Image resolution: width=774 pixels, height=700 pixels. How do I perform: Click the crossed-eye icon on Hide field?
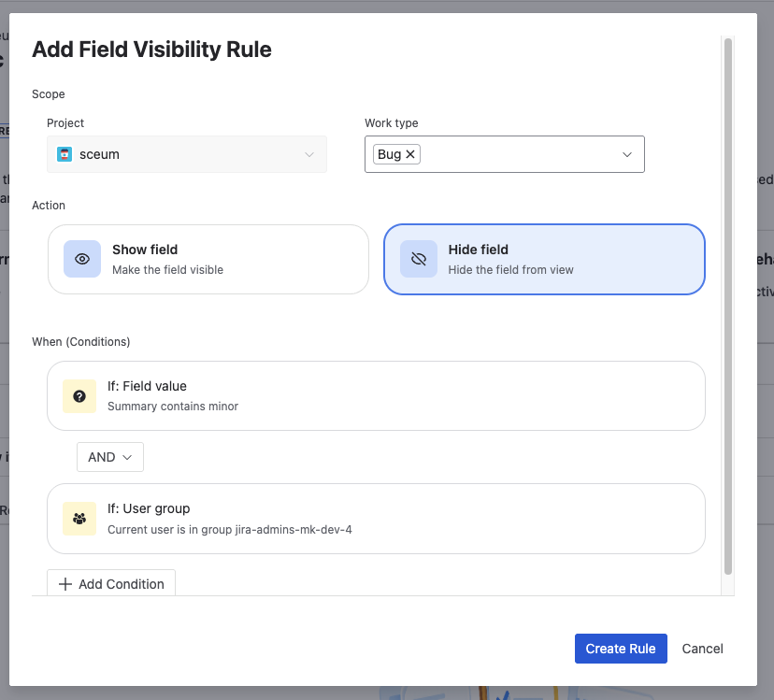pos(419,259)
